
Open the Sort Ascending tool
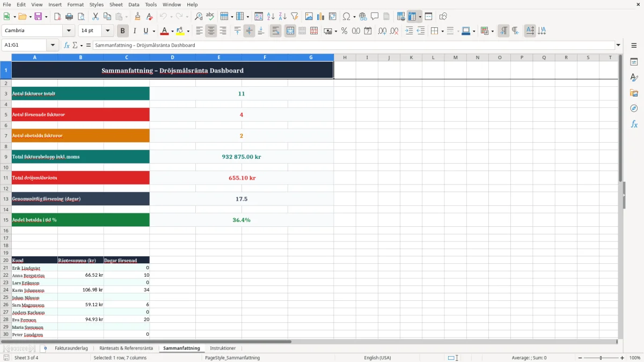pos(270,17)
